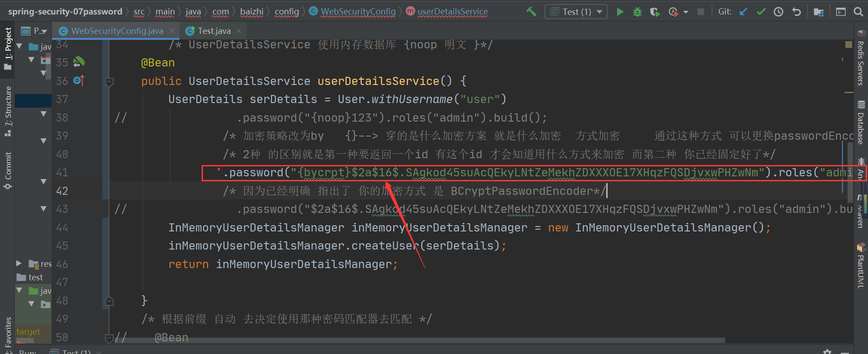Rollback changes with the undo arrow icon
868x354 pixels.
click(797, 12)
